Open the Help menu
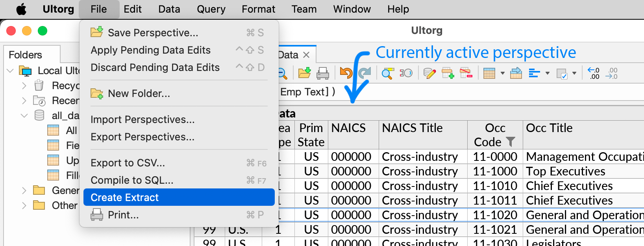Screen dimensions: 644x246 [398, 9]
